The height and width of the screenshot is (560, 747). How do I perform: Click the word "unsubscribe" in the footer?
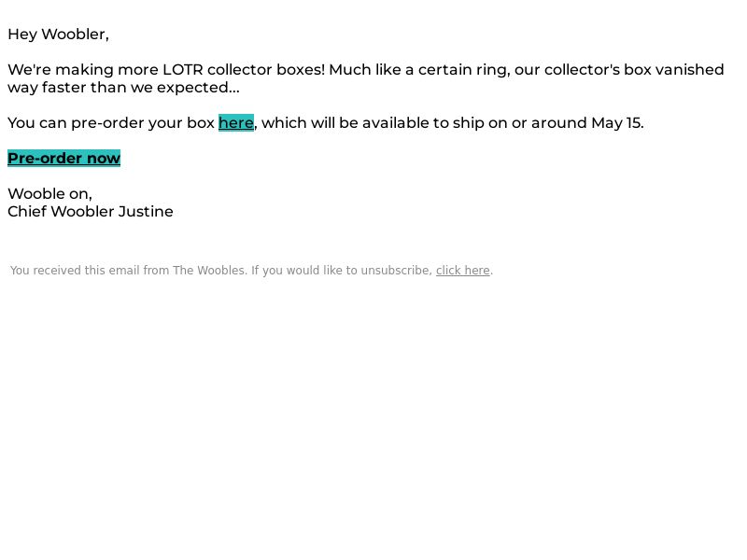tap(395, 271)
